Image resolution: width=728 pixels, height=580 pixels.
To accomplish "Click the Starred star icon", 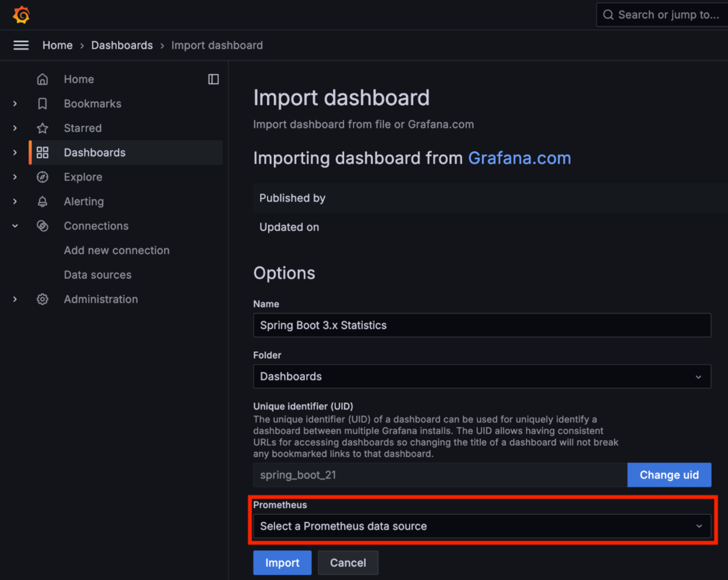I will [x=42, y=128].
